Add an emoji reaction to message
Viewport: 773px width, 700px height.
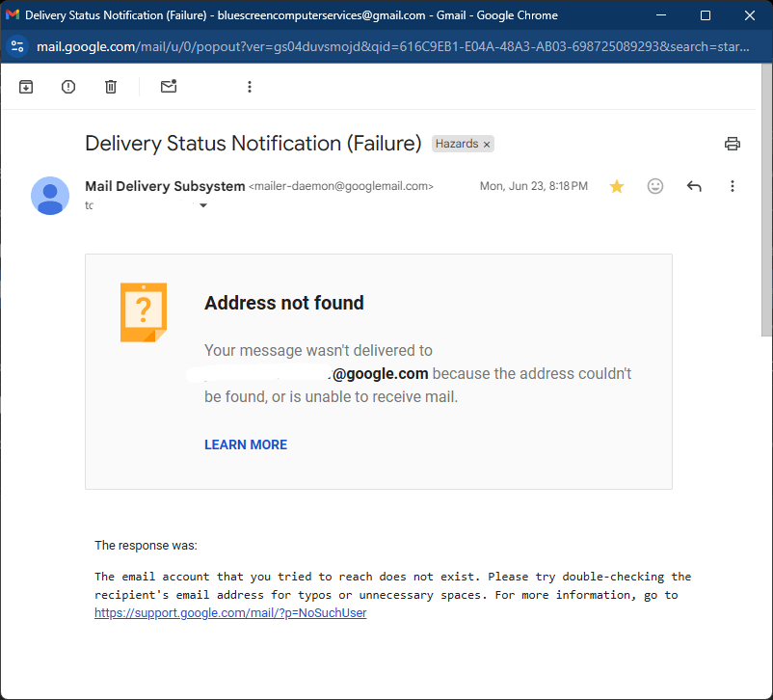[655, 186]
